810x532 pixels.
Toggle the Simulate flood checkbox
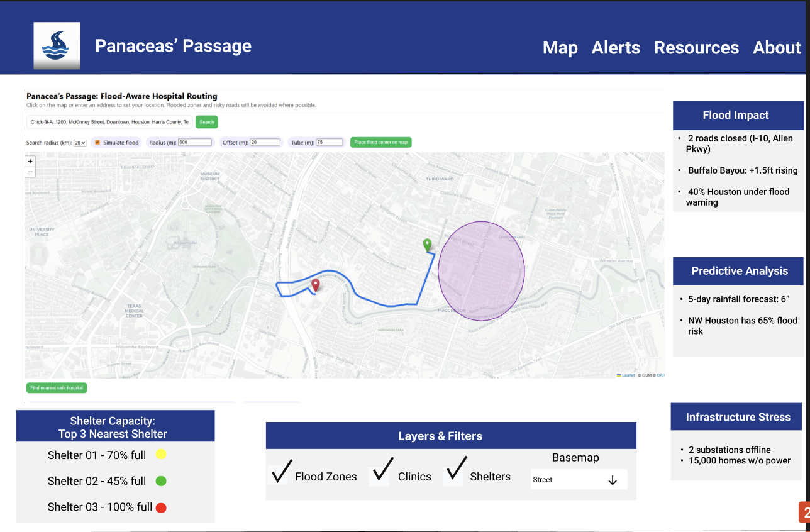click(97, 143)
